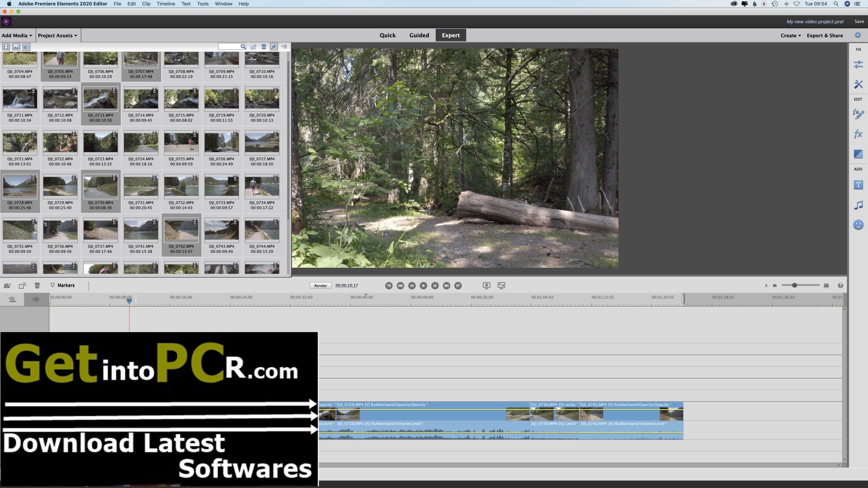Open the Effects fx panel
The image size is (868, 488).
tap(858, 134)
